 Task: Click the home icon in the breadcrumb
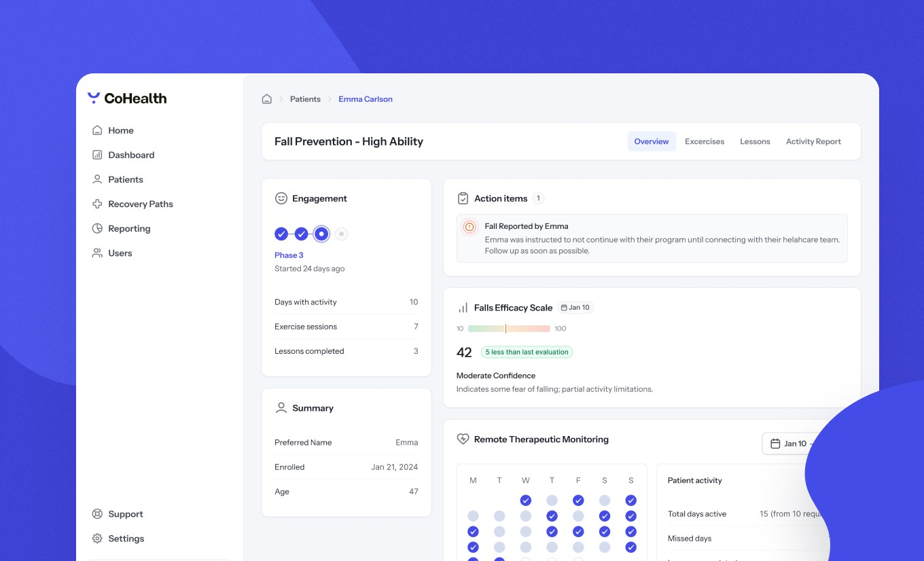click(267, 99)
